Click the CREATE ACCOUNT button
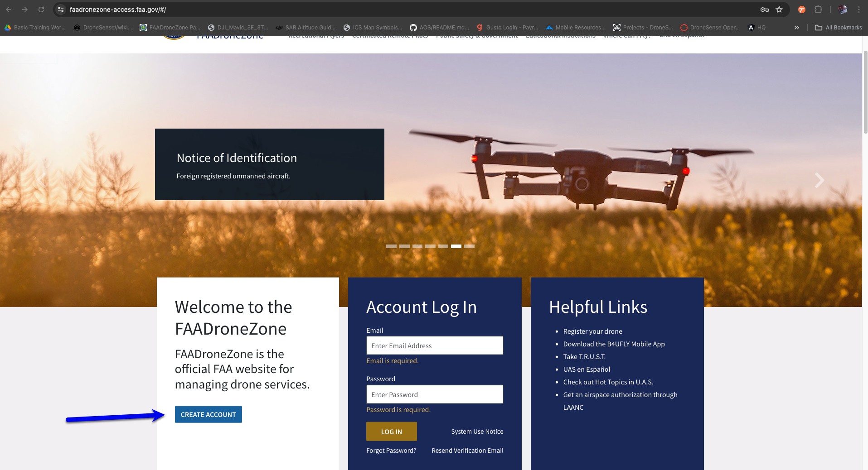Image resolution: width=868 pixels, height=470 pixels. [x=208, y=414]
